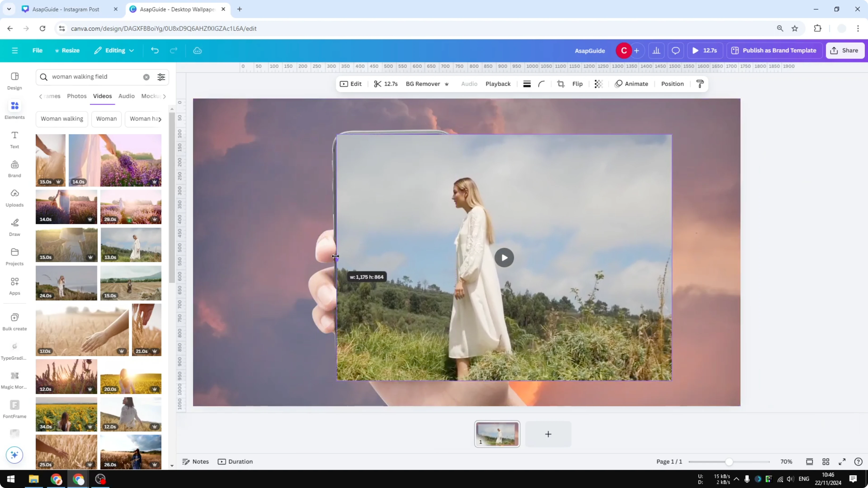This screenshot has width=868, height=488.
Task: Click the Position button in toolbar
Action: tap(672, 84)
